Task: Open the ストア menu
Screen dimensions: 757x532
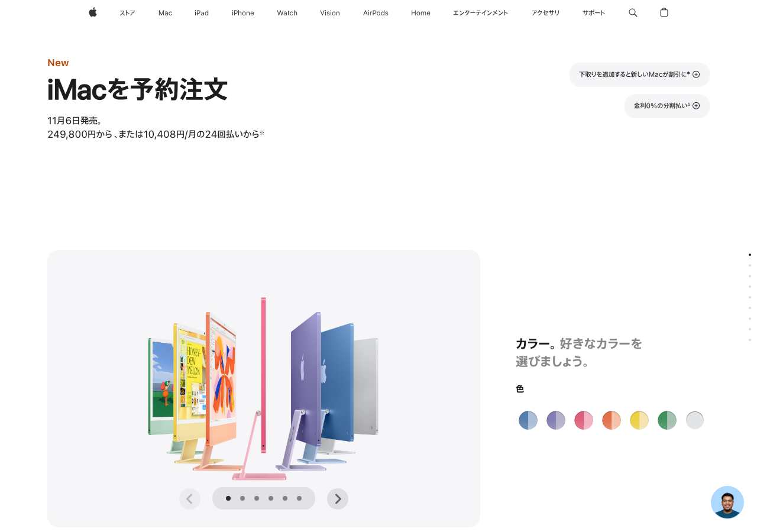Action: pos(127,13)
